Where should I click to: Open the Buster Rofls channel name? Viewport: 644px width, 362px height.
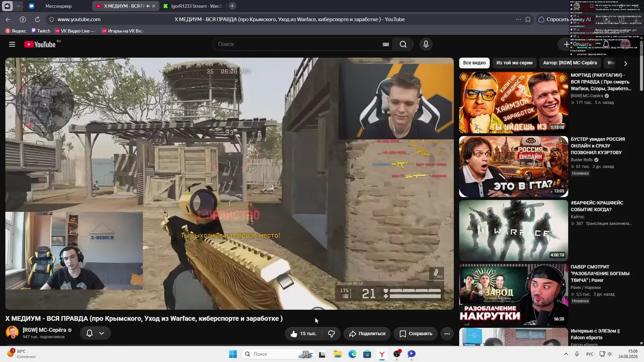pyautogui.click(x=582, y=160)
